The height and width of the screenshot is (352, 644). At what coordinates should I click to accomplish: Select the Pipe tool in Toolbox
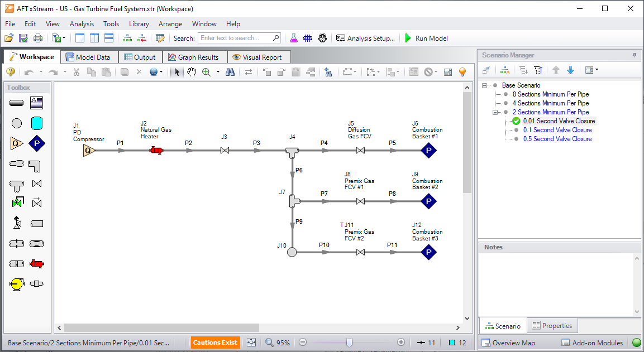pos(17,103)
